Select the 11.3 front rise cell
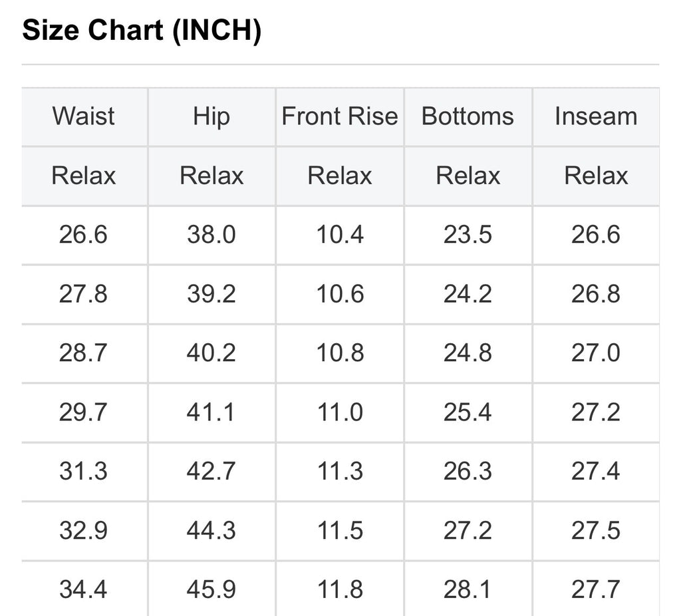 pyautogui.click(x=340, y=472)
